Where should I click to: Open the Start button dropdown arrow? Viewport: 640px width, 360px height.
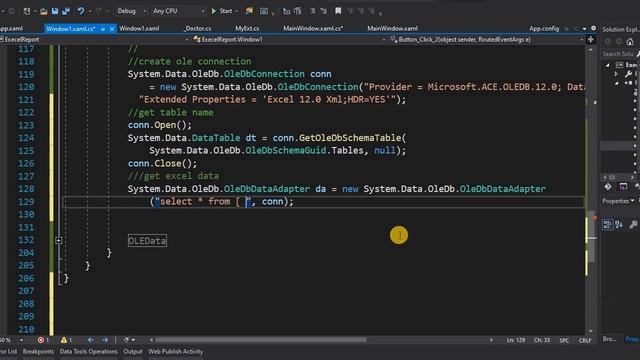point(237,11)
